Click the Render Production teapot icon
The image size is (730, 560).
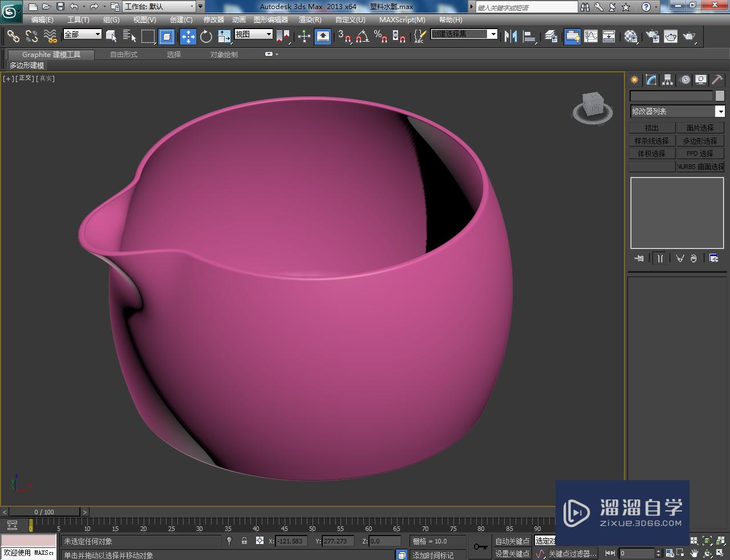coord(690,36)
